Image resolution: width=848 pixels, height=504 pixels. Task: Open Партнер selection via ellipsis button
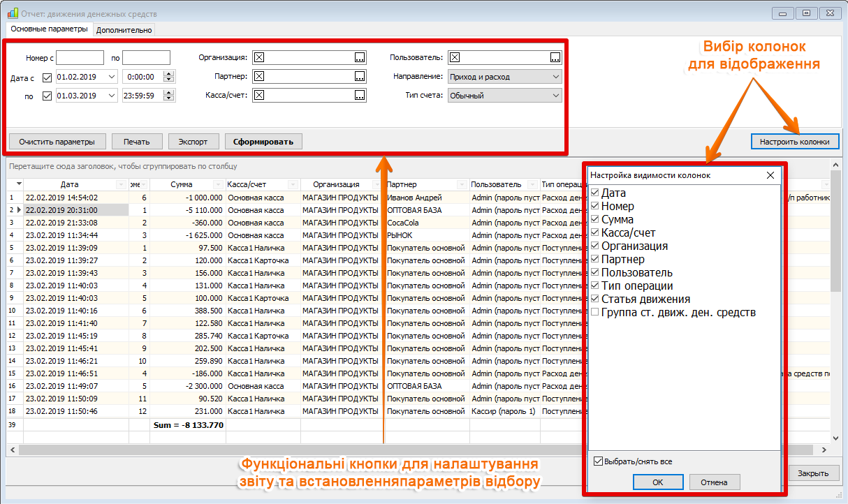click(360, 76)
